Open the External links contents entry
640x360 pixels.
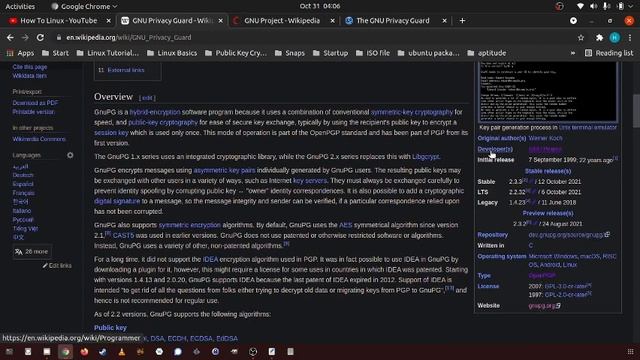(x=126, y=70)
